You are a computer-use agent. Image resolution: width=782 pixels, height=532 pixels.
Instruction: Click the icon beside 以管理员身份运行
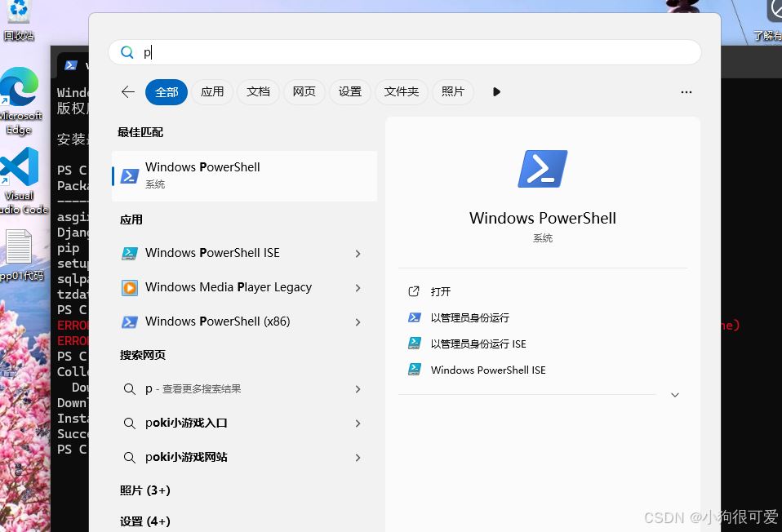pyautogui.click(x=415, y=317)
